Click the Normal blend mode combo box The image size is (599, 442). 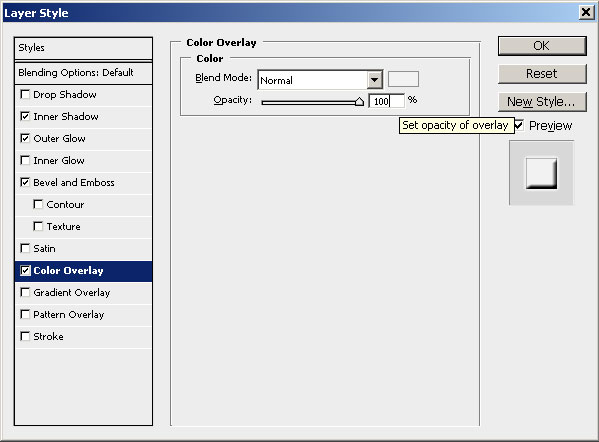(320, 80)
